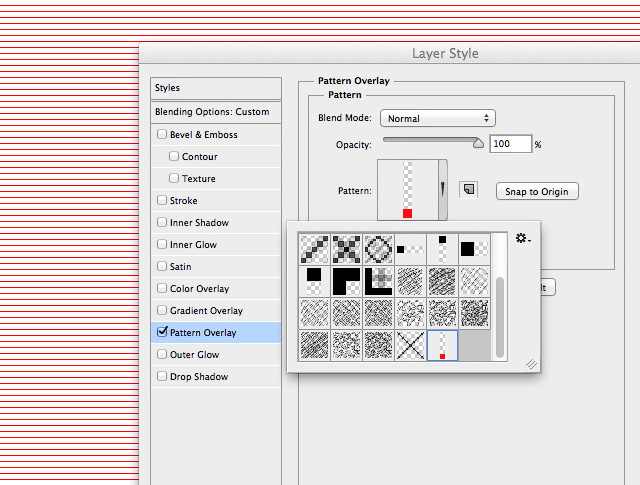Click the Opacity slider handle

pyautogui.click(x=478, y=143)
